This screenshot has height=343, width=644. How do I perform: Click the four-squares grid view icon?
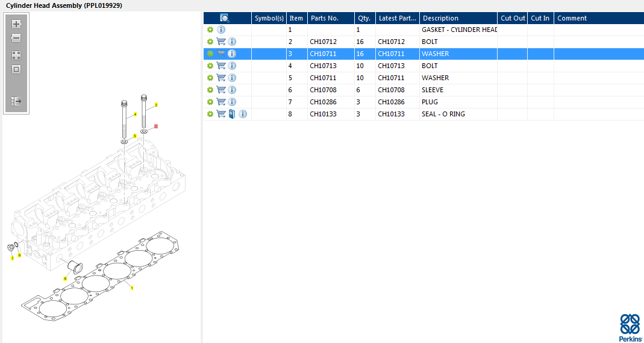tap(16, 55)
